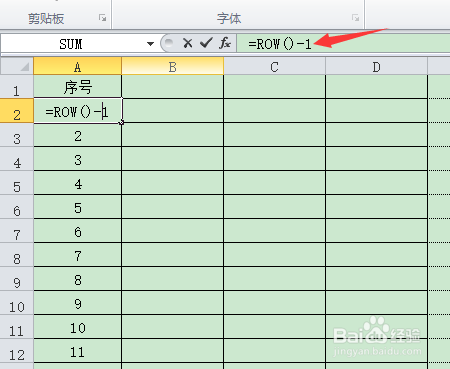Select row 10 header
The height and width of the screenshot is (369, 450).
[x=17, y=303]
